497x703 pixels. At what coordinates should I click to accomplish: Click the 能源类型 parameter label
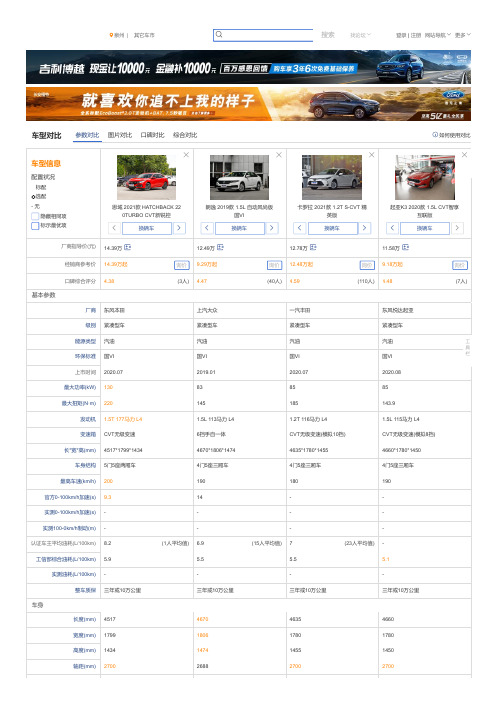pyautogui.click(x=85, y=341)
